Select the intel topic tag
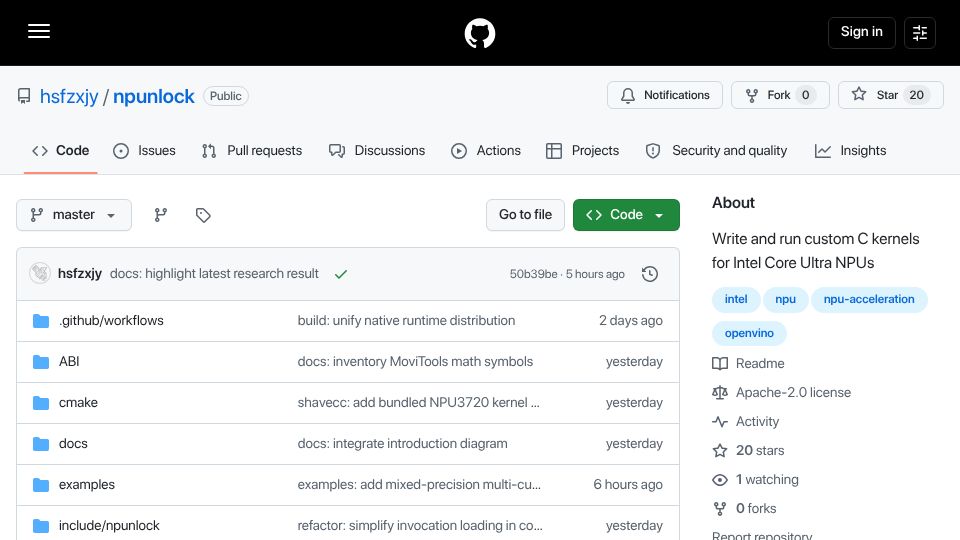This screenshot has width=960, height=540. tap(736, 299)
